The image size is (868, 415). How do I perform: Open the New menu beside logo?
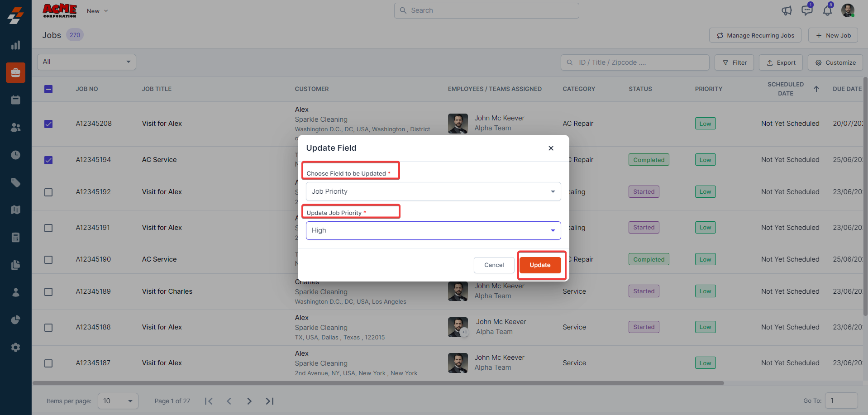coord(97,11)
